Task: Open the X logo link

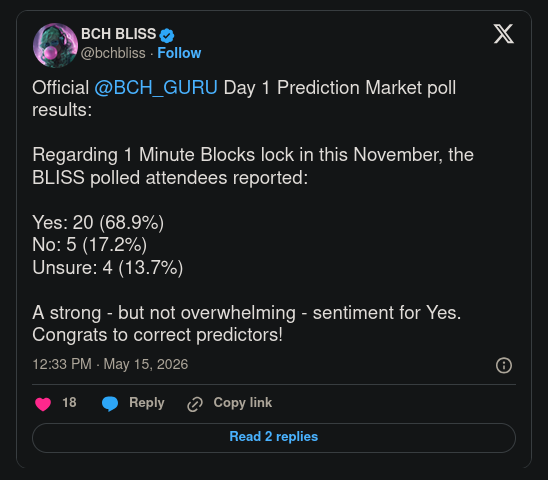Action: [x=503, y=34]
